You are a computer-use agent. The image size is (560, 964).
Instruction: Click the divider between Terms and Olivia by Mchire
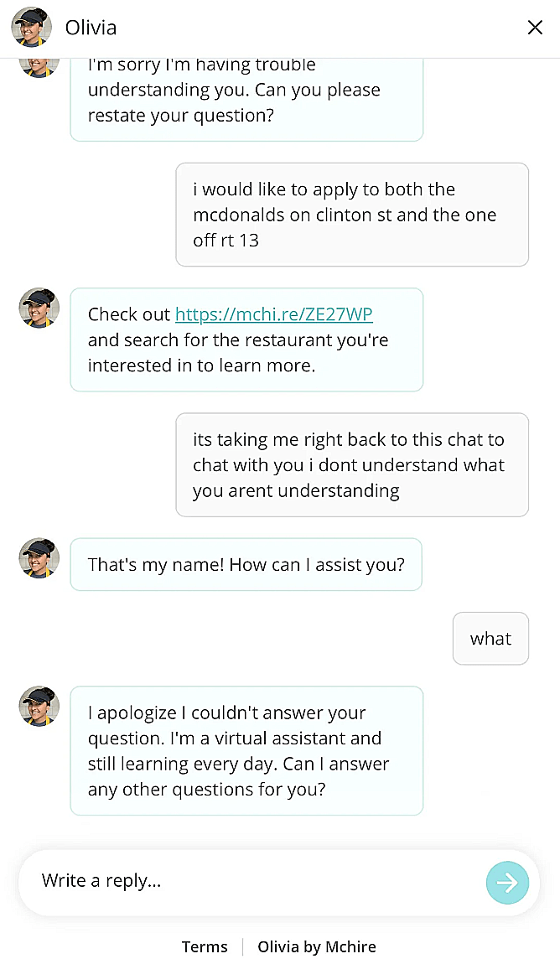[x=242, y=946]
